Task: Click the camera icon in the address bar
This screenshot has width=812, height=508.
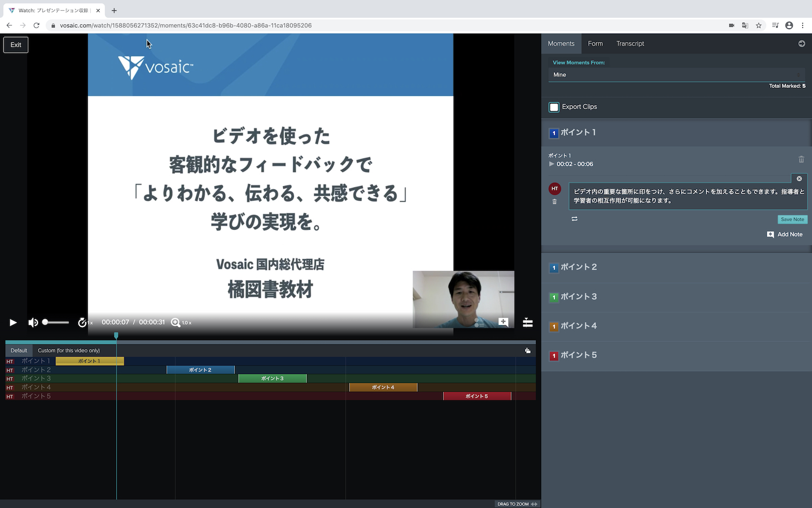Action: click(731, 25)
